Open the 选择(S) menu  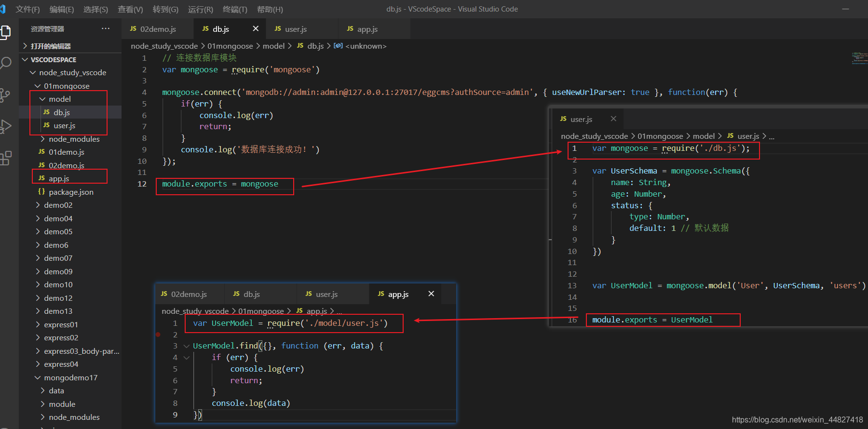click(95, 9)
